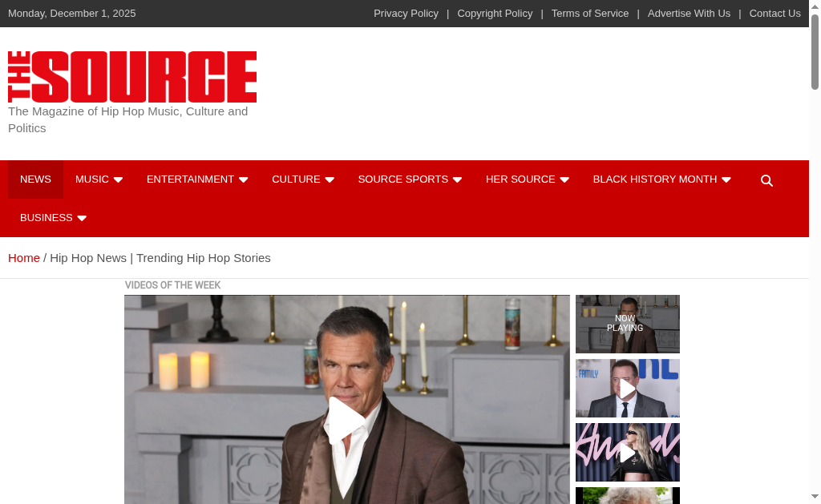The width and height of the screenshot is (821, 504).
Task: Select the Now Playing video thumbnail
Action: (627, 324)
